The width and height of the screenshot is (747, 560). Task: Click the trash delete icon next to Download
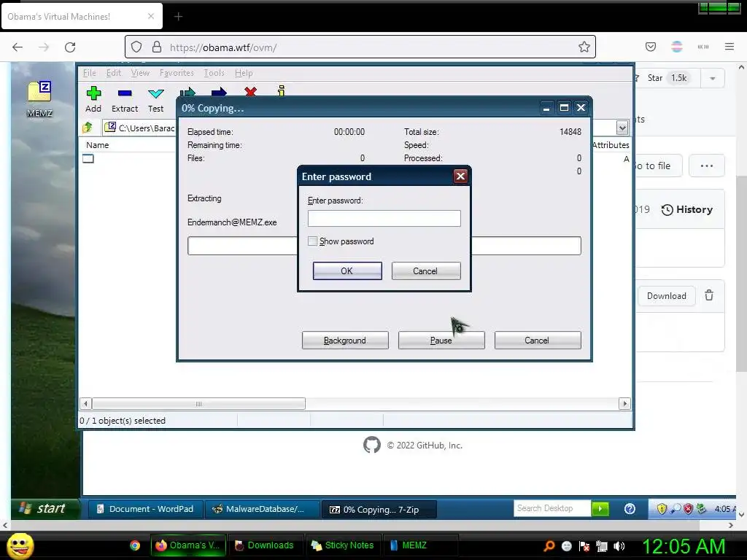[x=709, y=295]
